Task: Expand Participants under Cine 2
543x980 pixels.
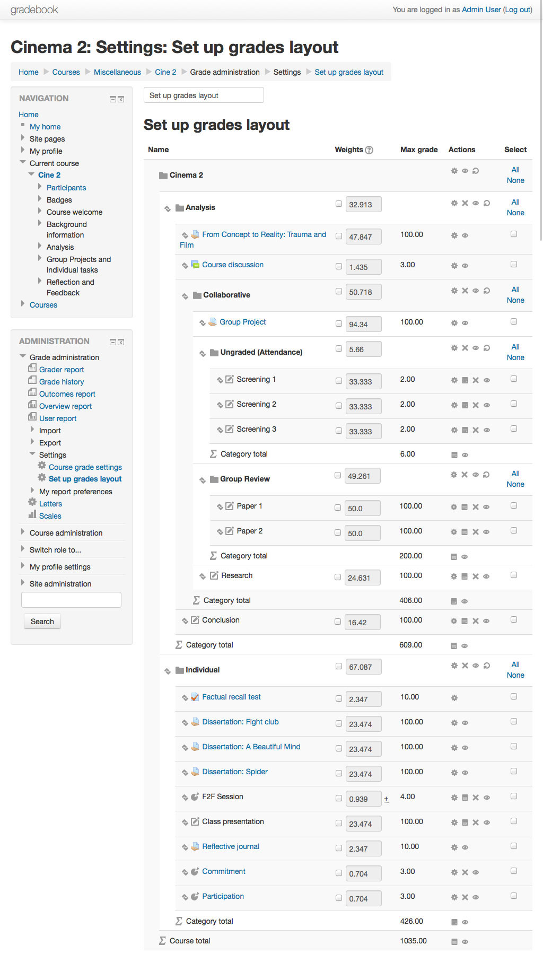Action: coord(40,187)
